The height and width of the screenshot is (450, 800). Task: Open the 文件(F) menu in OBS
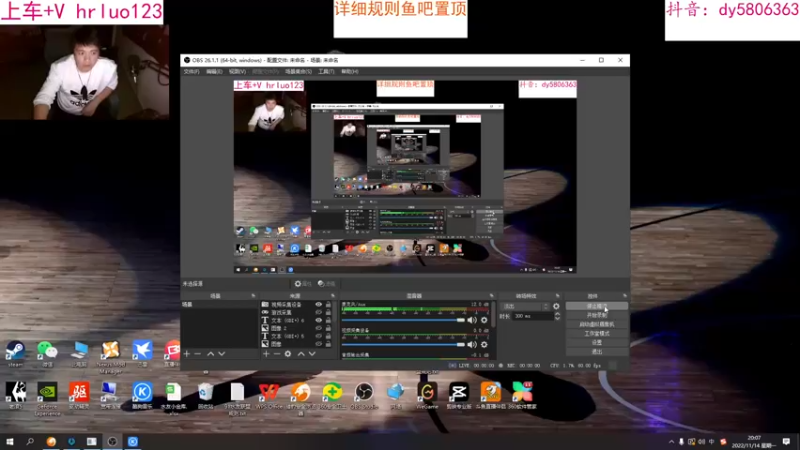pyautogui.click(x=191, y=71)
